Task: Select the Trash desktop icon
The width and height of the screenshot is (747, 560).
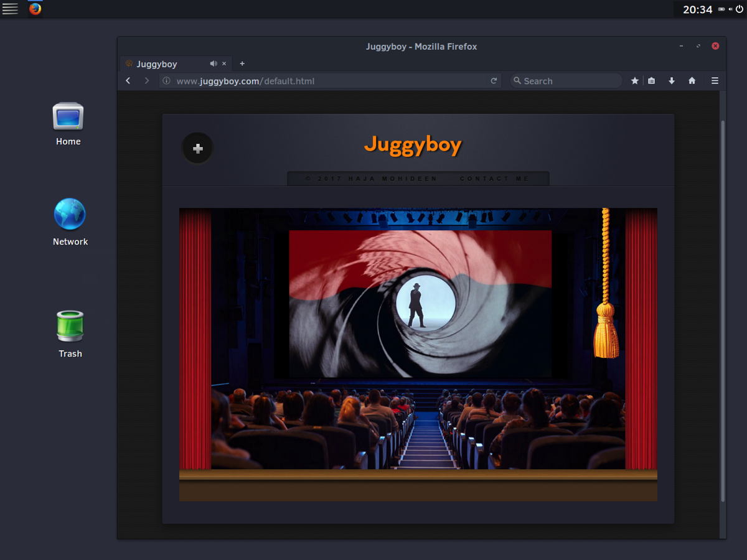Action: [x=70, y=334]
